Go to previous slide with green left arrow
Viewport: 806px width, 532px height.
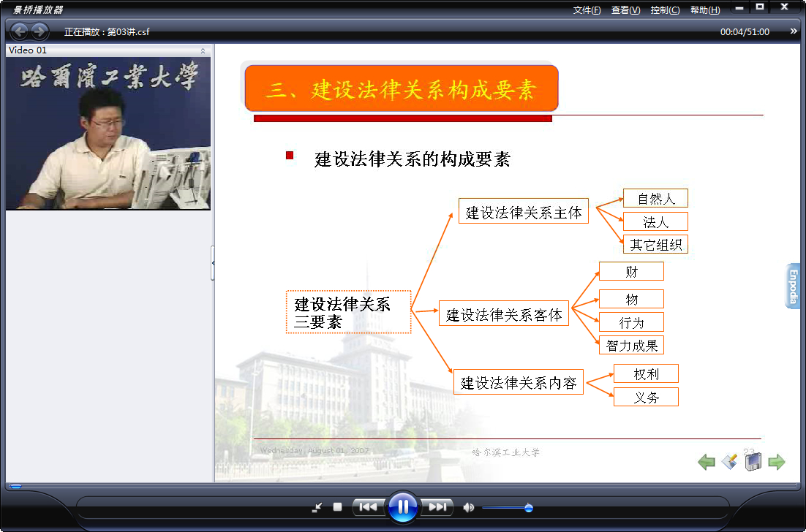pyautogui.click(x=707, y=462)
